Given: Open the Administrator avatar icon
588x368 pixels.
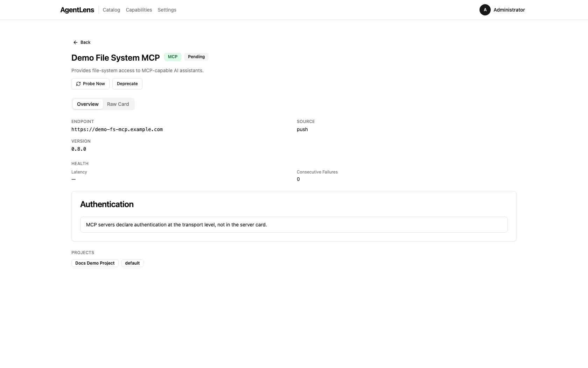Looking at the screenshot, I should [x=485, y=10].
